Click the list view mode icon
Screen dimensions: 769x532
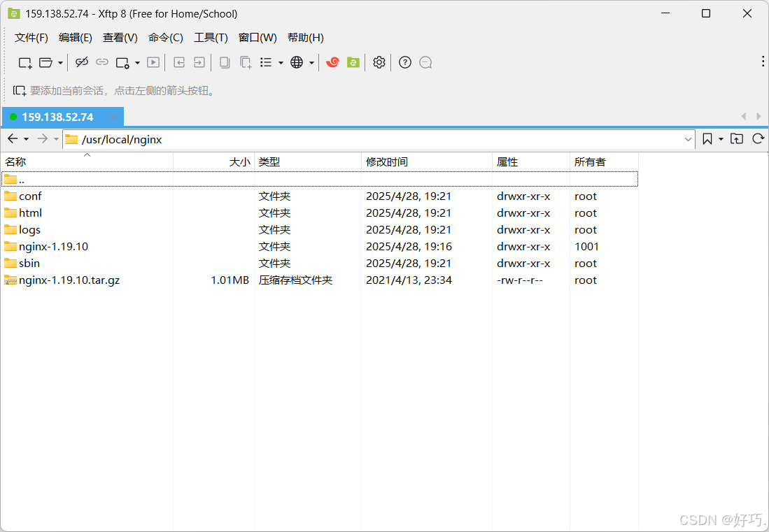click(266, 62)
